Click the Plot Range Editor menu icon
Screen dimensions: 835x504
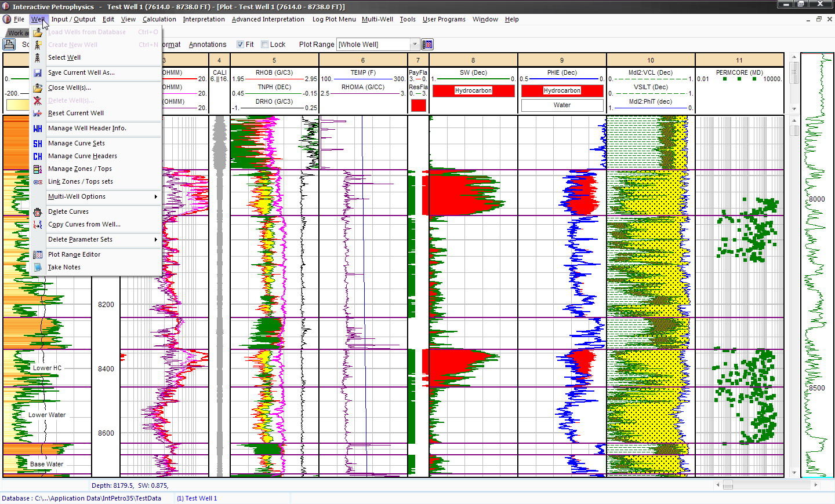38,254
